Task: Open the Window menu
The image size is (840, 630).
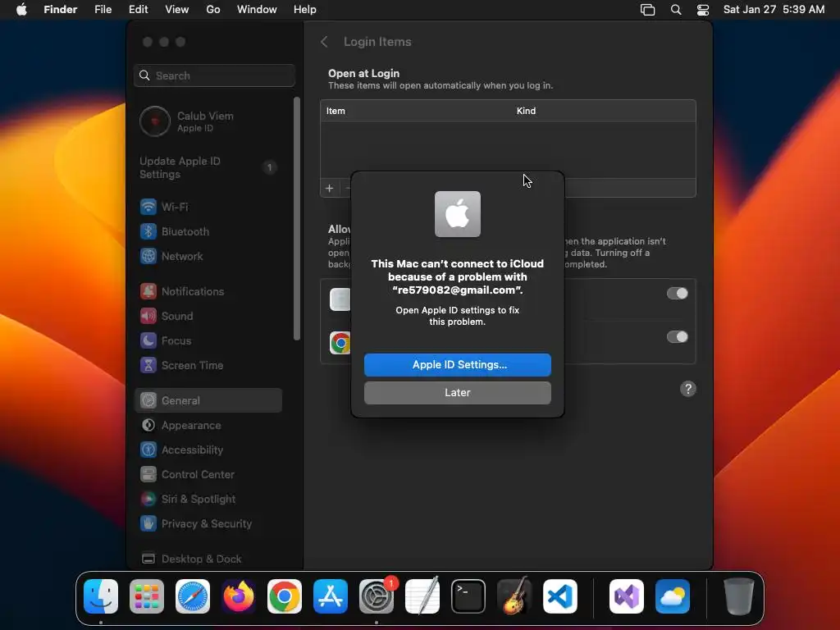Action: 257,10
